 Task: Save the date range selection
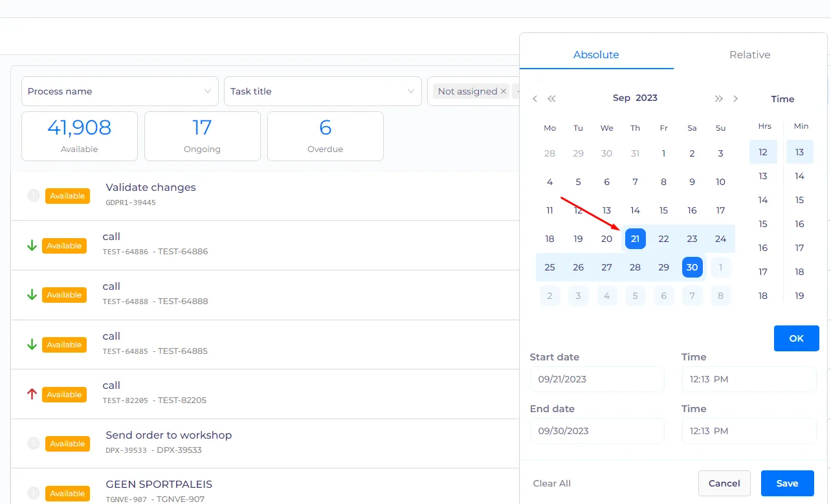coord(787,483)
